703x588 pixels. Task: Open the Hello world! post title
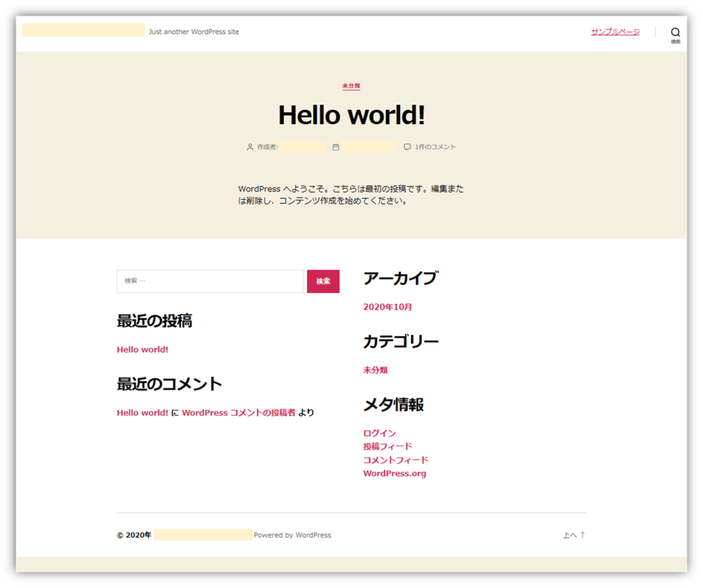coord(350,115)
